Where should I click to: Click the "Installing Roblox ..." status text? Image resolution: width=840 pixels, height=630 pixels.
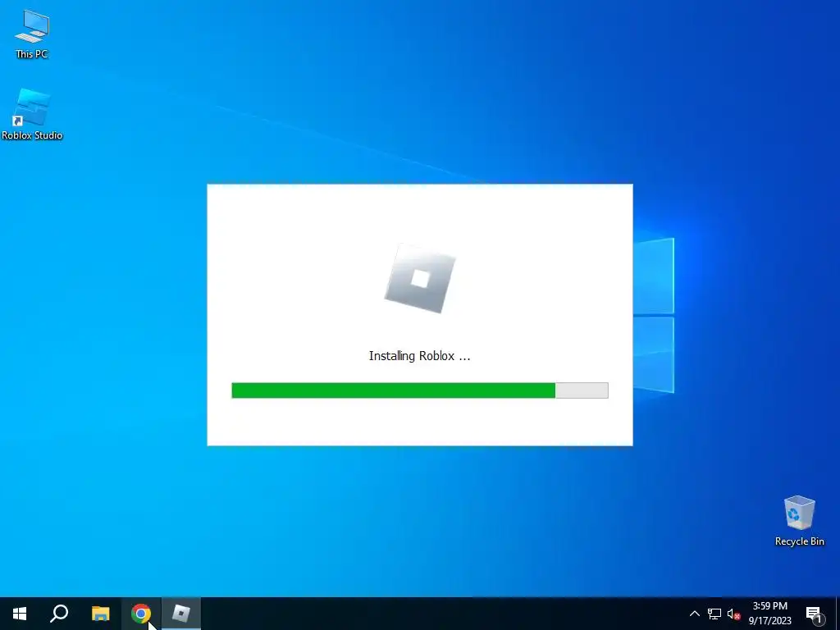pos(419,356)
